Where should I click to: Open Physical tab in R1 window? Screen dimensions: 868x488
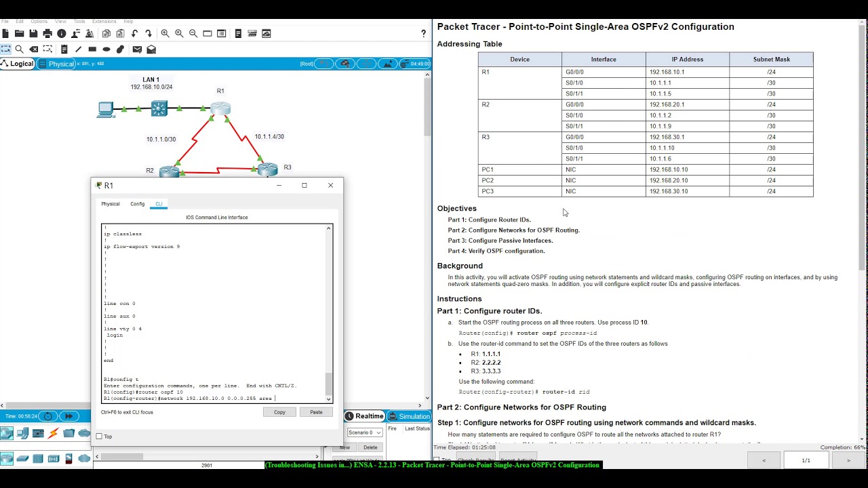(x=111, y=204)
